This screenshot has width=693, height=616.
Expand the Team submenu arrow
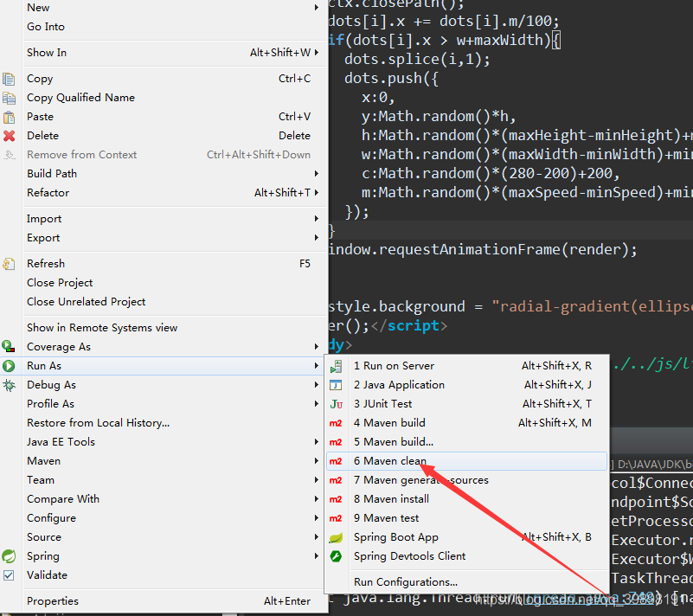point(317,480)
